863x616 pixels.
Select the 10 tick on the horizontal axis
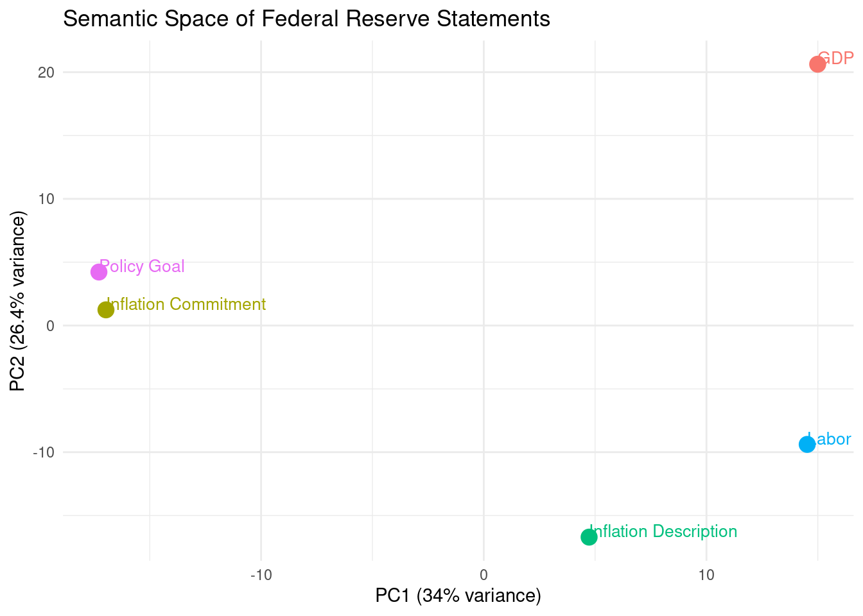(706, 575)
